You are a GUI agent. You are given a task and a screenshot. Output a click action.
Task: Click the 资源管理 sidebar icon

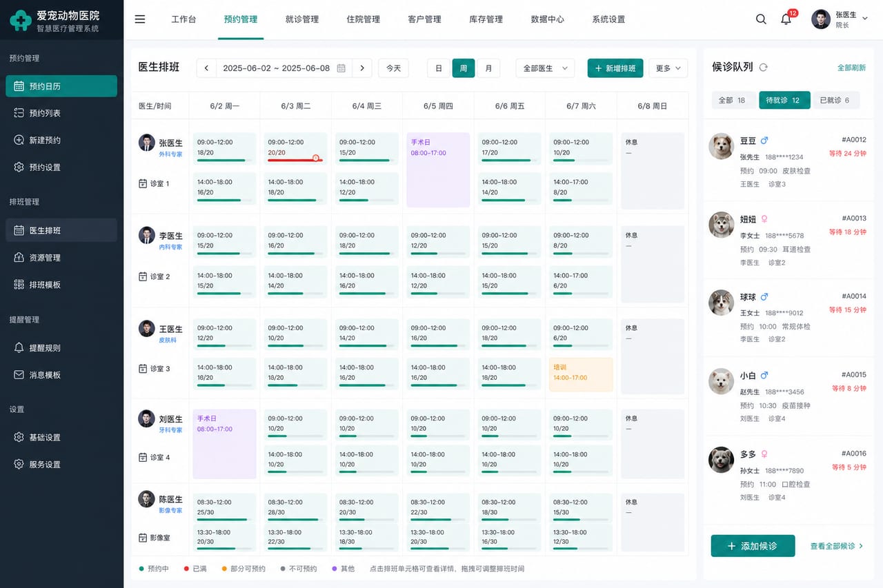coord(19,257)
